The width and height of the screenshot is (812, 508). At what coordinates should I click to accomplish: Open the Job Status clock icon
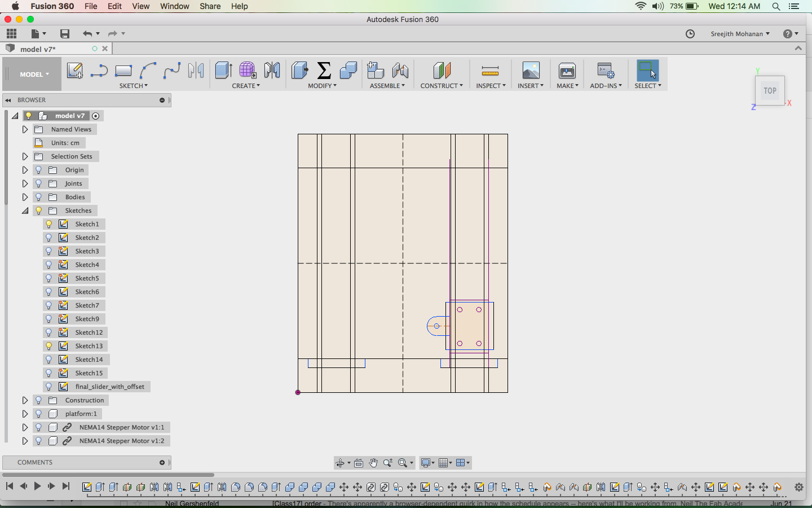pyautogui.click(x=690, y=34)
